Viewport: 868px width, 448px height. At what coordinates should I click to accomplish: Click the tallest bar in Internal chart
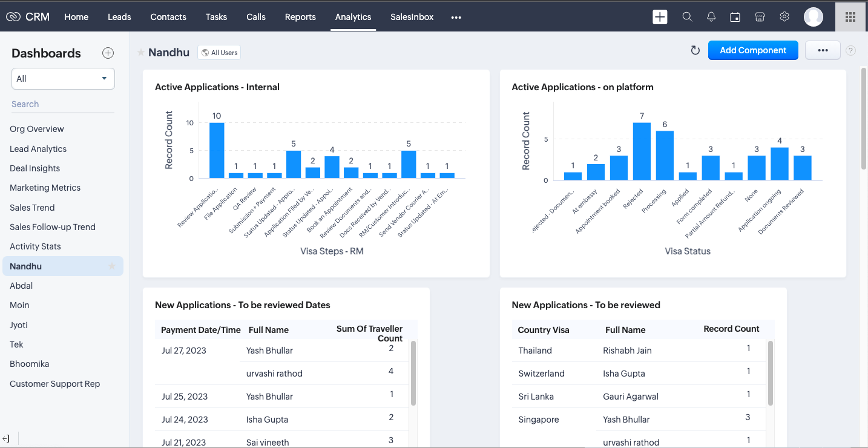217,150
